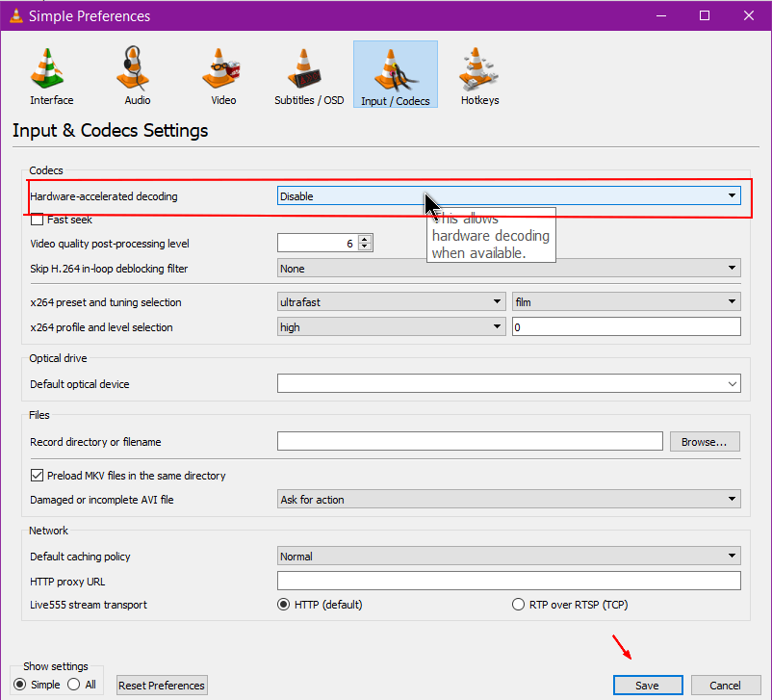The width and height of the screenshot is (772, 700).
Task: Open the Interface preferences category
Action: (x=51, y=75)
